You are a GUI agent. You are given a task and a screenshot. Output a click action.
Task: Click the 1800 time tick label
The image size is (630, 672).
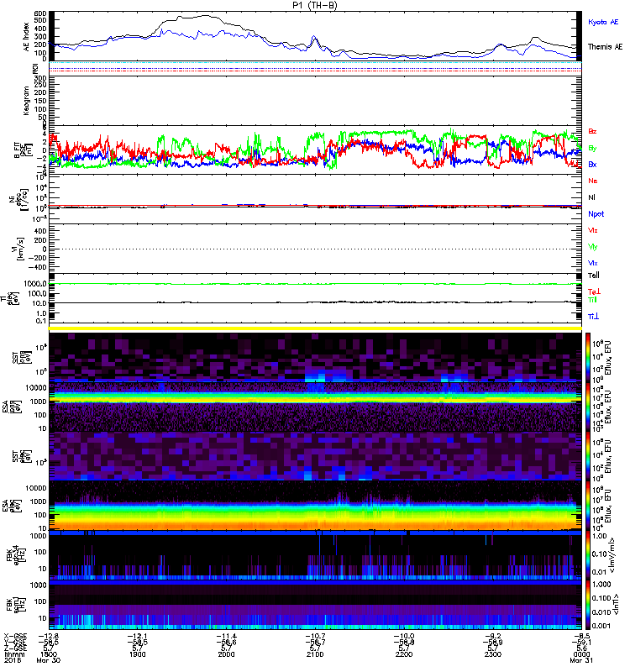[49, 654]
